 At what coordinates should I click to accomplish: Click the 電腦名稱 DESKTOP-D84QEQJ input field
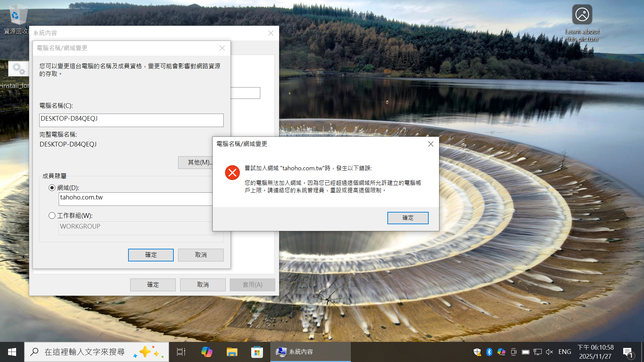pyautogui.click(x=131, y=120)
